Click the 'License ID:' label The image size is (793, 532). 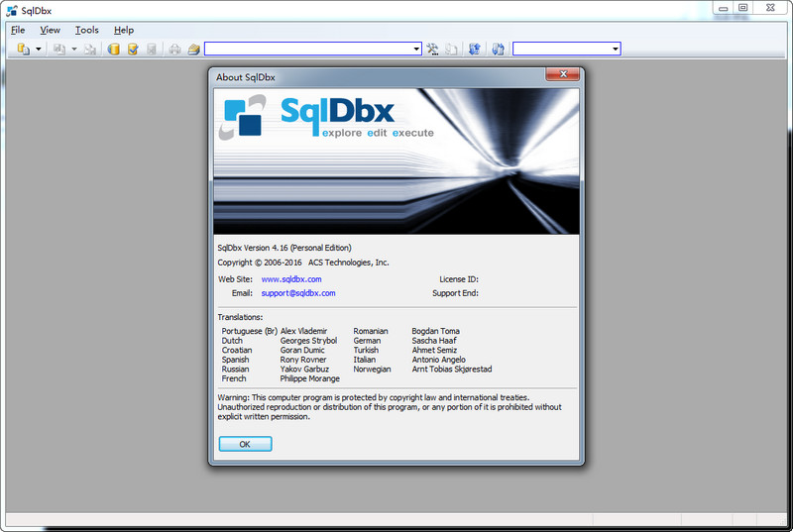pos(459,279)
